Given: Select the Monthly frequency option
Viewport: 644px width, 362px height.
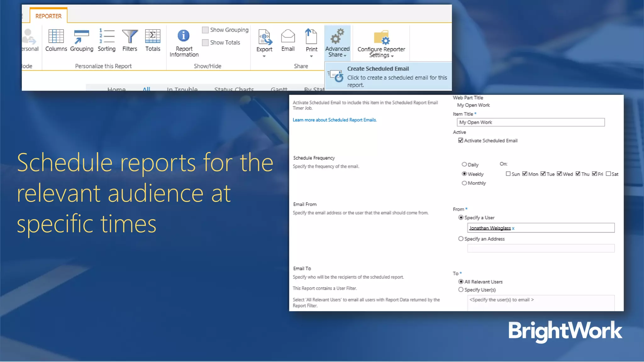Looking at the screenshot, I should coord(464,183).
